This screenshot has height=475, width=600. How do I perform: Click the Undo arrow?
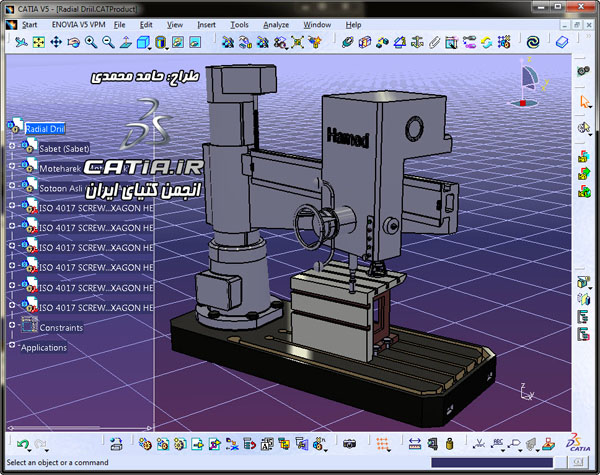22,444
